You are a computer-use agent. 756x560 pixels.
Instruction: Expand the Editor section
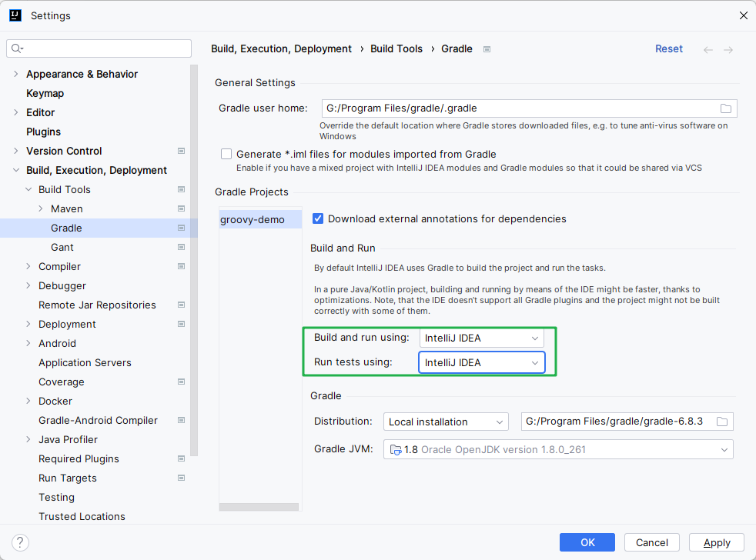[16, 112]
